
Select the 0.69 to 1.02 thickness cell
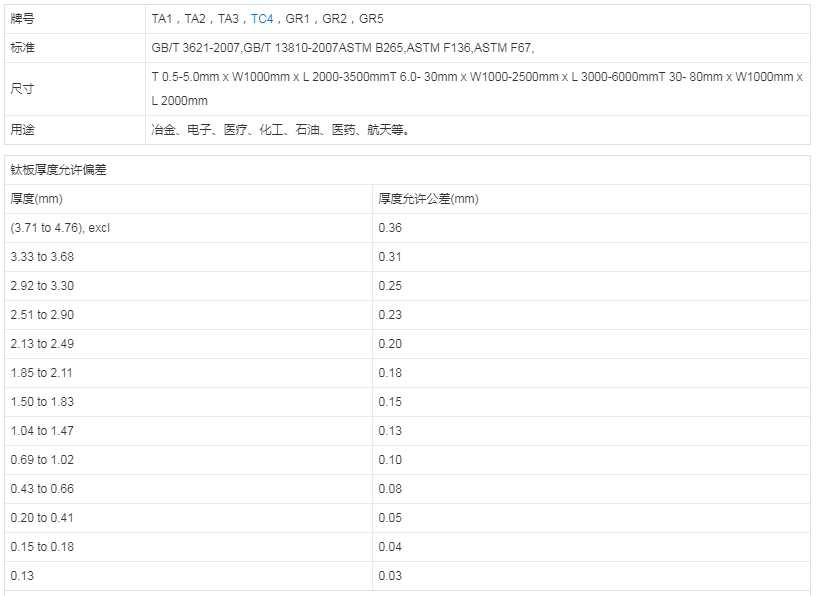click(42, 460)
